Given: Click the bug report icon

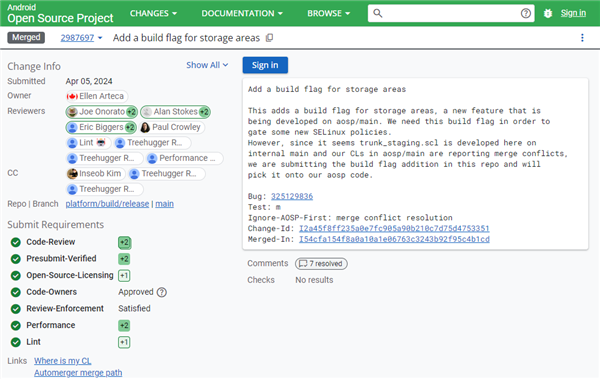Looking at the screenshot, I should tap(548, 13).
